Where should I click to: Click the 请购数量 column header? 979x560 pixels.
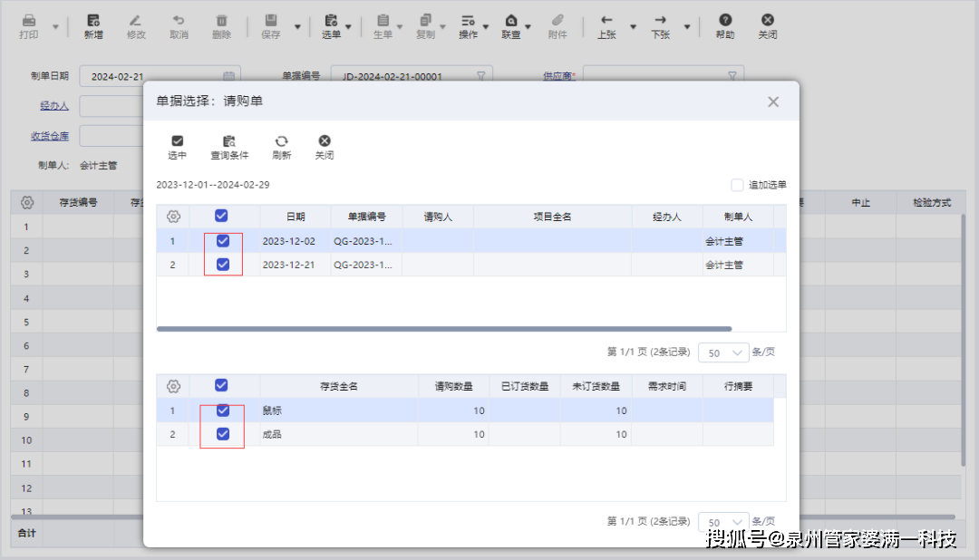453,386
